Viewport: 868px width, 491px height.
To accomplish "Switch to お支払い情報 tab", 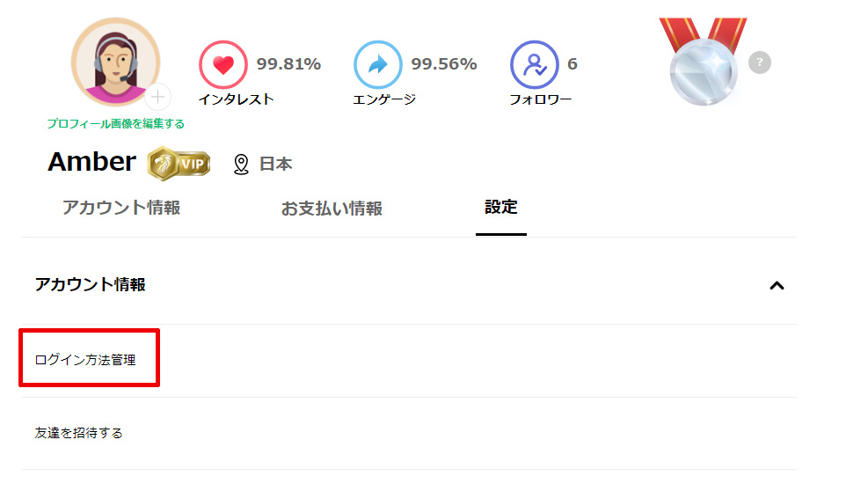I will (x=332, y=209).
